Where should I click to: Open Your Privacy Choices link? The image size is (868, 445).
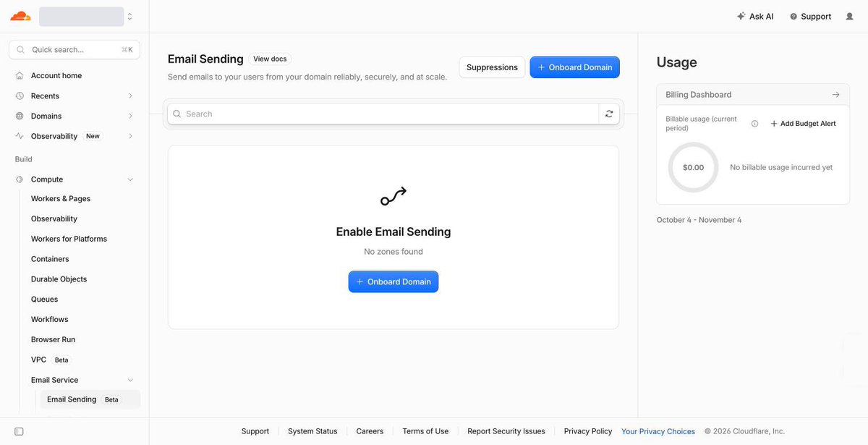658,431
